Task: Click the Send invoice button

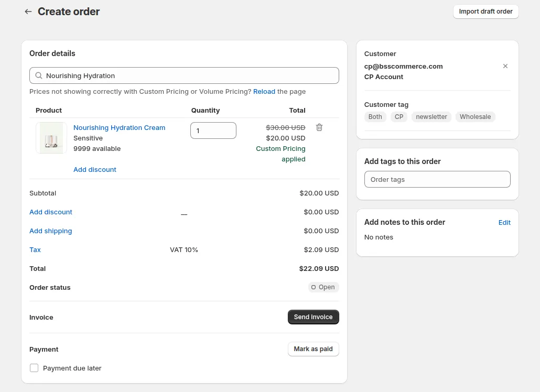Action: (x=313, y=317)
